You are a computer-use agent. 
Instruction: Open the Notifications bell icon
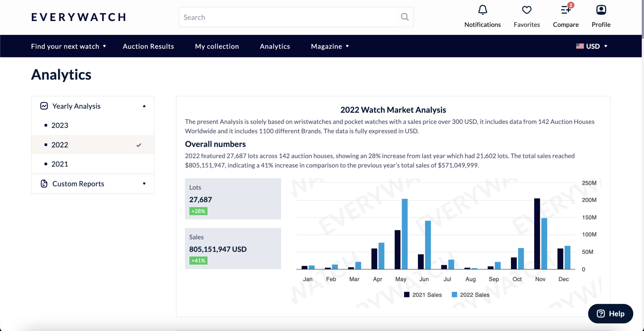pyautogui.click(x=482, y=10)
